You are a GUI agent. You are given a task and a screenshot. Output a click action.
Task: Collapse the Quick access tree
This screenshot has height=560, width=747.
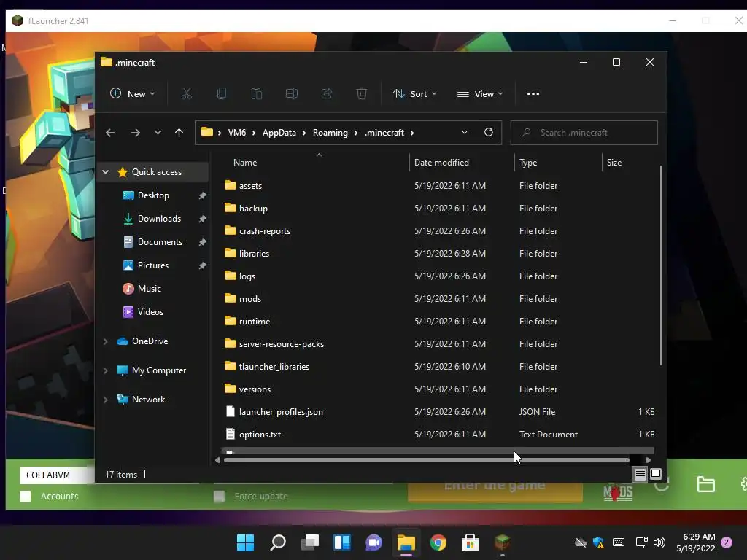[x=106, y=172]
